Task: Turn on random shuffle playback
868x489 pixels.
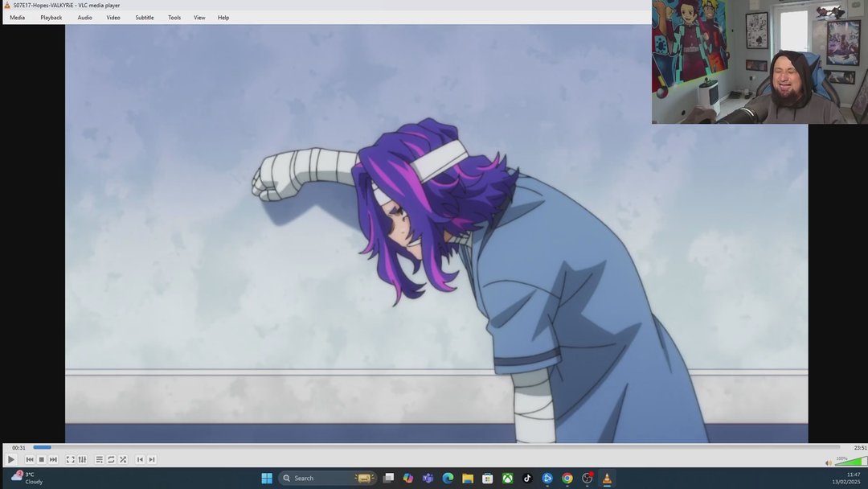Action: 123,459
